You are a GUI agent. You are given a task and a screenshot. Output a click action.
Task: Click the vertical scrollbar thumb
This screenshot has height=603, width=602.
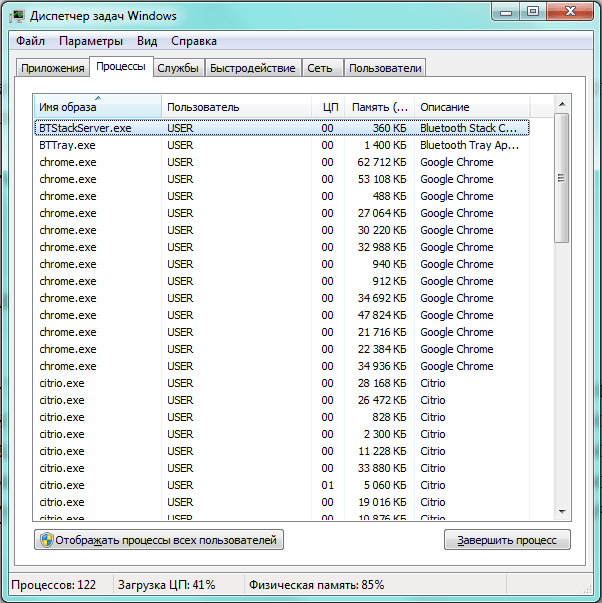[562, 178]
